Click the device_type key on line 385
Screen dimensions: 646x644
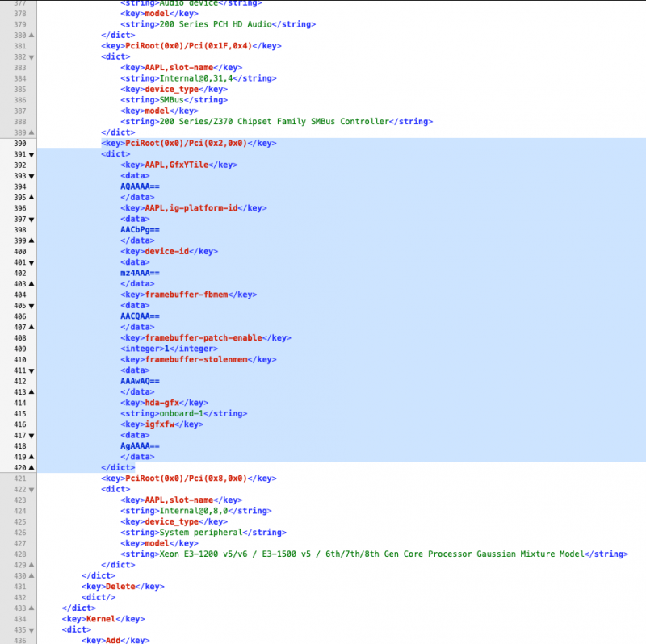point(174,89)
